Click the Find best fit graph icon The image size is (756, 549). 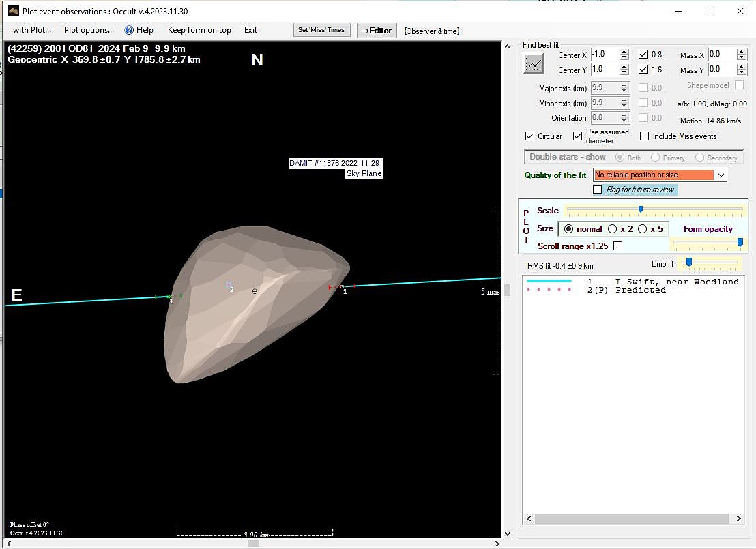click(x=534, y=63)
